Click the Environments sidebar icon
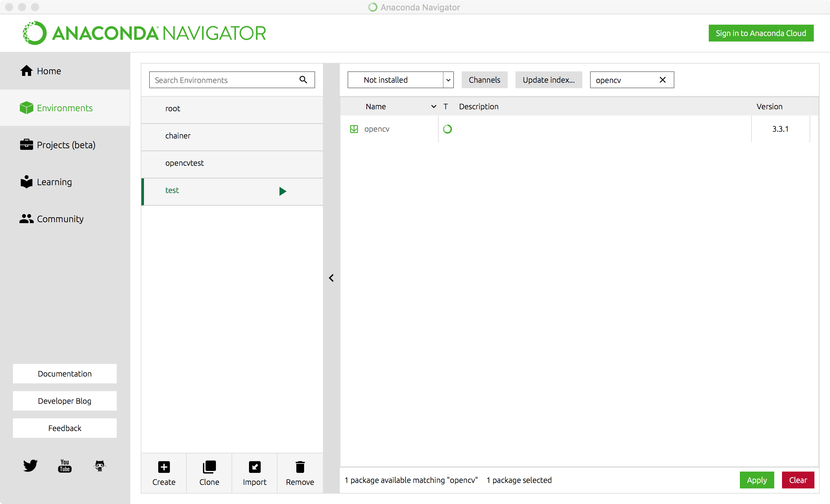The width and height of the screenshot is (830, 504). [x=26, y=108]
